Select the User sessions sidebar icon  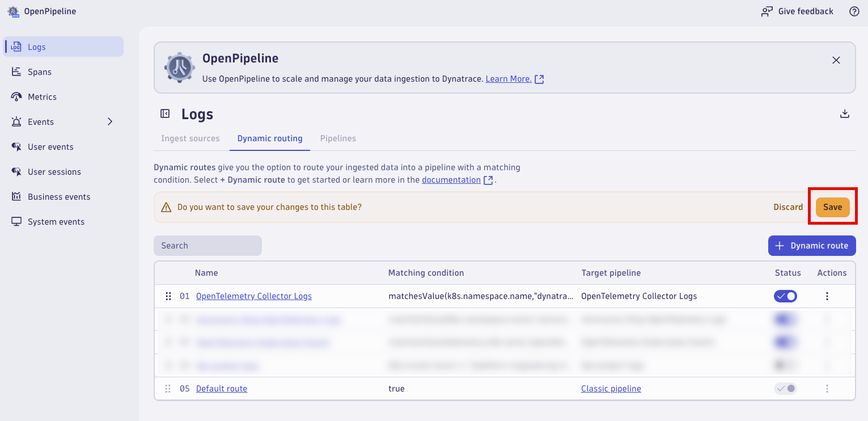pos(16,172)
